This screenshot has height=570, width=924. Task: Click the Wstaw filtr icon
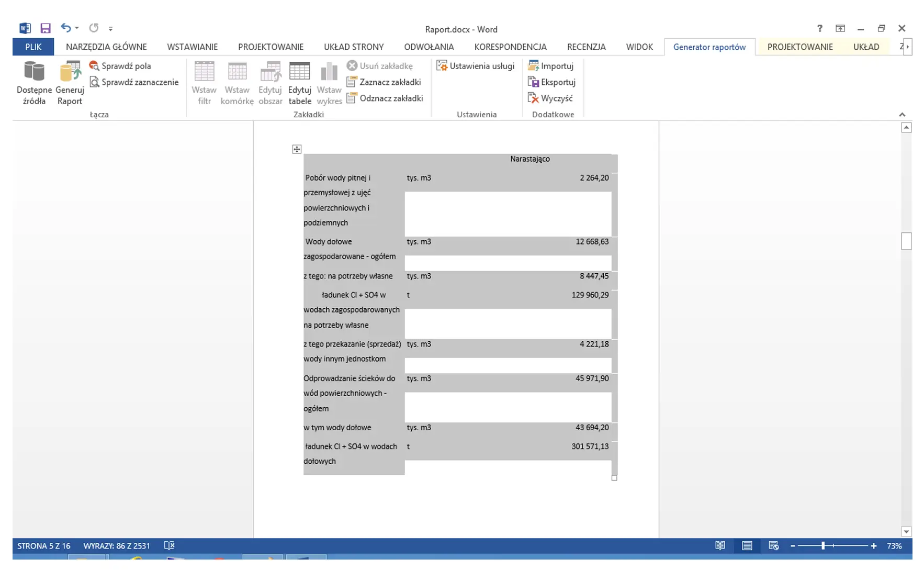coord(204,83)
